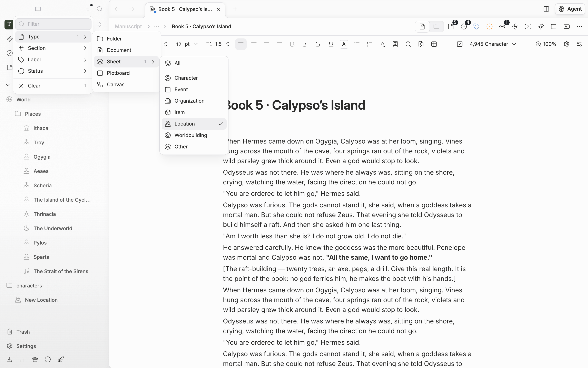Choose Worldbuilding sheet type
Viewport: 588px width, 368px height.
(194, 135)
